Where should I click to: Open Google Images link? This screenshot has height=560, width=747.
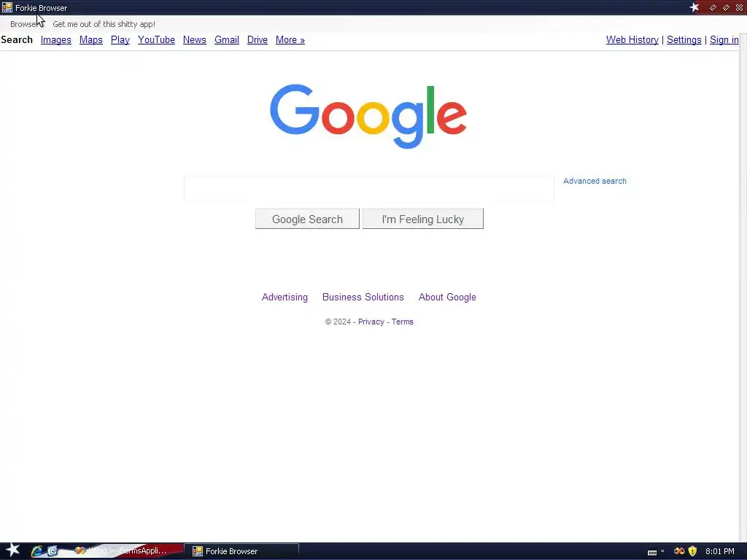coord(55,40)
